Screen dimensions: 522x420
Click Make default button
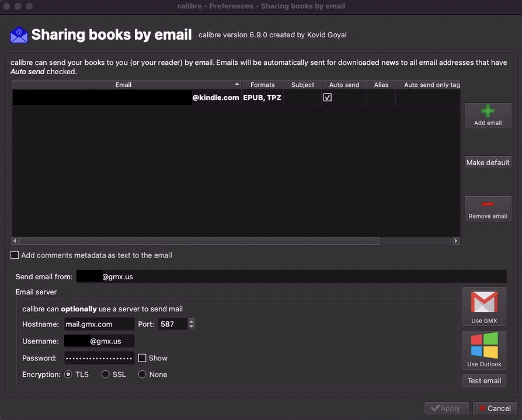[488, 162]
